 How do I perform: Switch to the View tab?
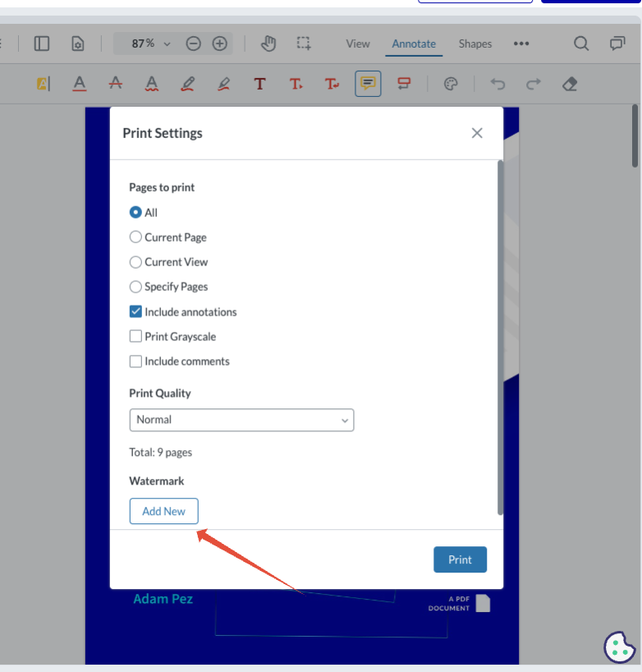point(358,44)
